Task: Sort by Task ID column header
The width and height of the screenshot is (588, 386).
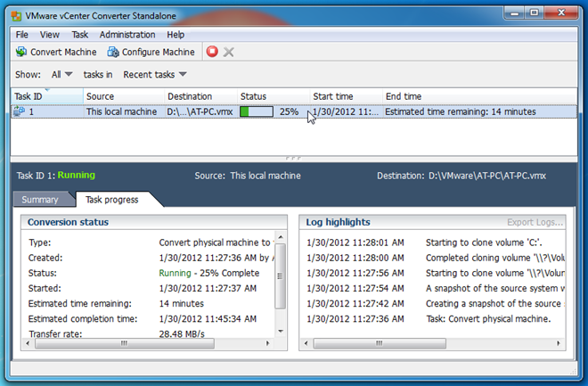Action: 47,96
